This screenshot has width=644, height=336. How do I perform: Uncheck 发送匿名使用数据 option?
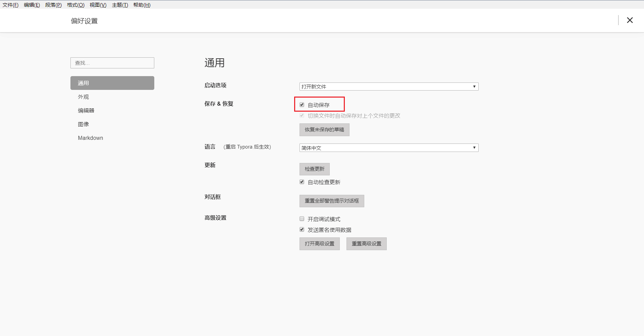click(302, 230)
